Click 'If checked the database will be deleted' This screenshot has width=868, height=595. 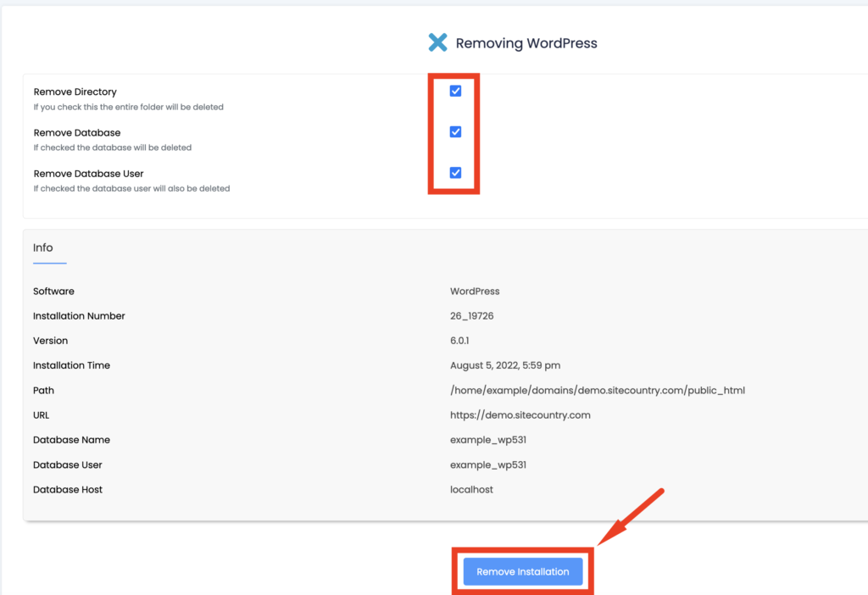click(x=113, y=147)
